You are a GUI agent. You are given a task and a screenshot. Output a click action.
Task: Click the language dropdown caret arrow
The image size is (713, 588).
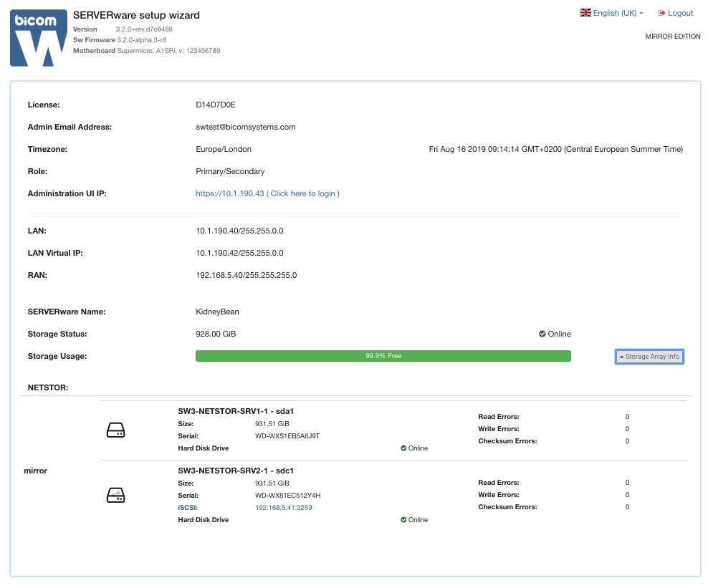[641, 14]
